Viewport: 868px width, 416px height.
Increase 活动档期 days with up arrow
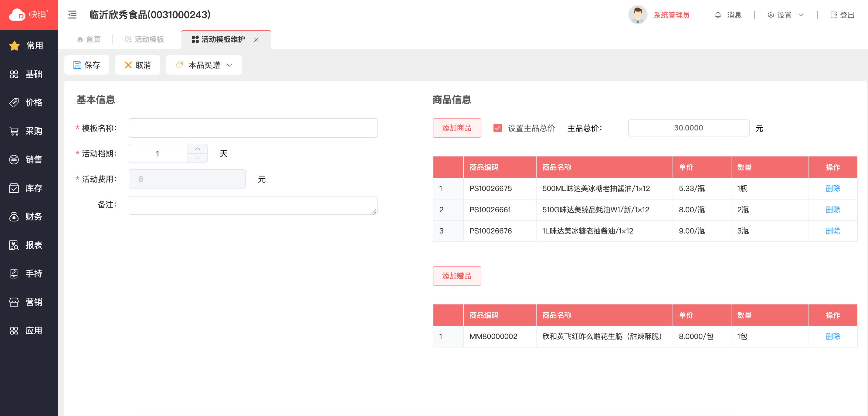(x=198, y=149)
